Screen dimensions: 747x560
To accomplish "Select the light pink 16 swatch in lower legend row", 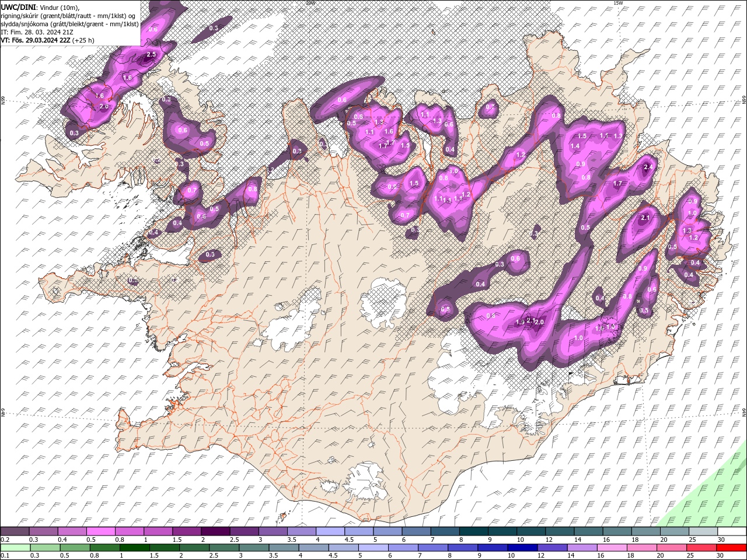I will [612, 548].
